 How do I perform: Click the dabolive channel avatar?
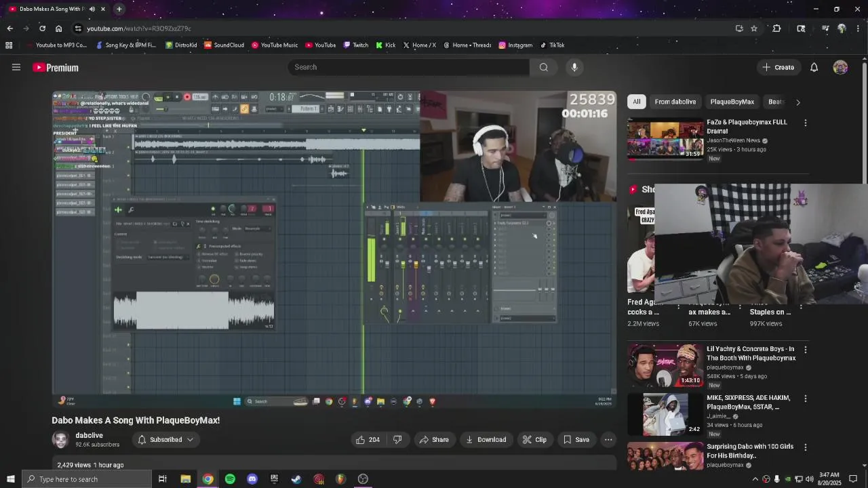(x=60, y=439)
